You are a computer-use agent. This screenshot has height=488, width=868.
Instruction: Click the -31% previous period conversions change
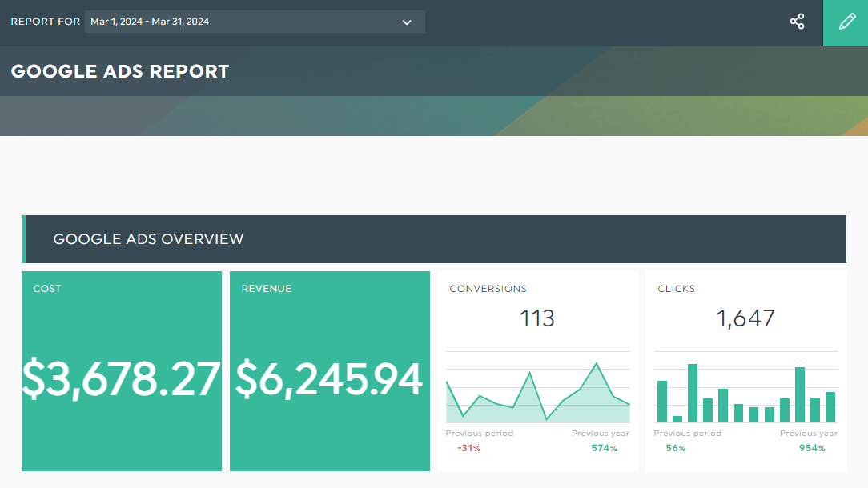469,448
